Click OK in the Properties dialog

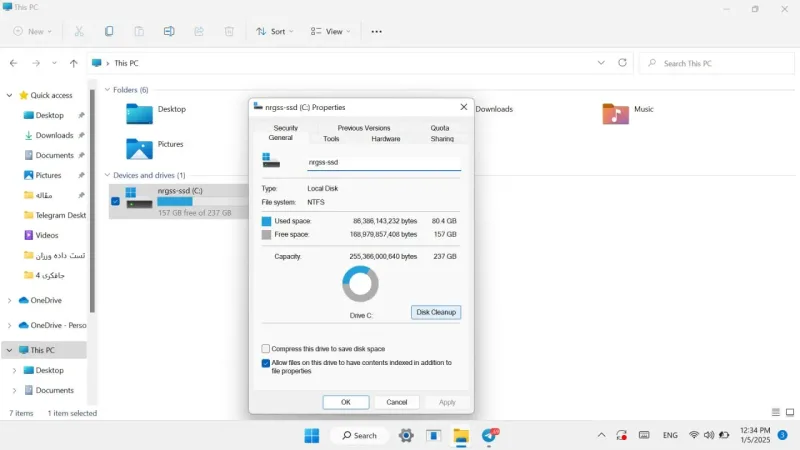click(x=346, y=402)
